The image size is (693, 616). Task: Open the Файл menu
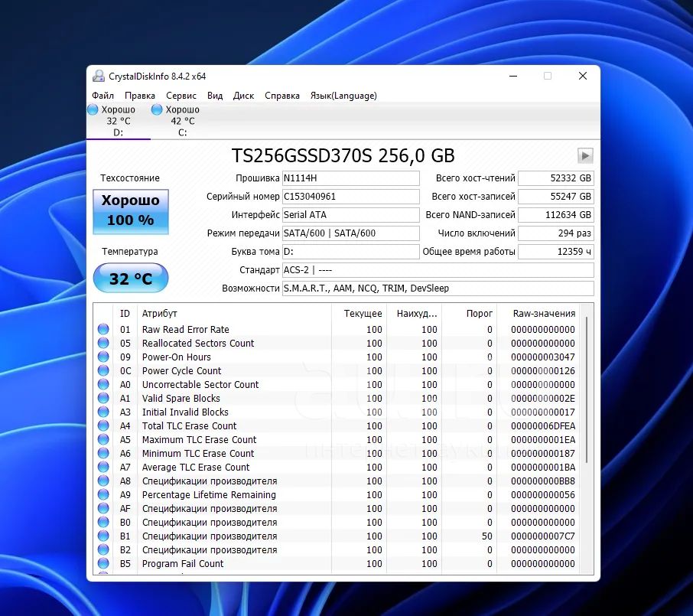tap(102, 96)
